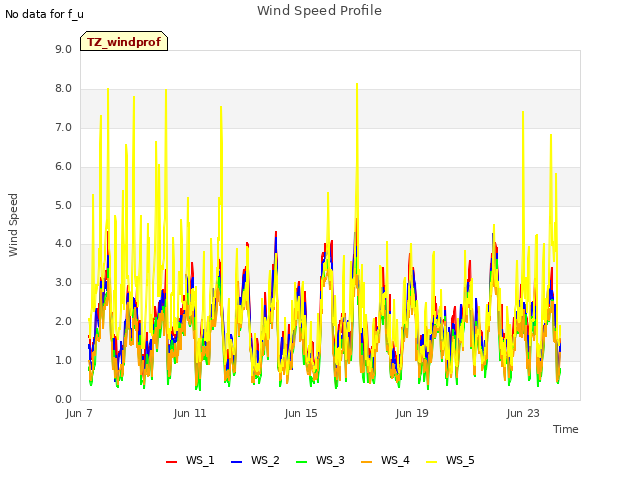Viewport: 640px width, 480px height.
Task: Click the Jun 11 x-axis tick label
Action: (190, 413)
